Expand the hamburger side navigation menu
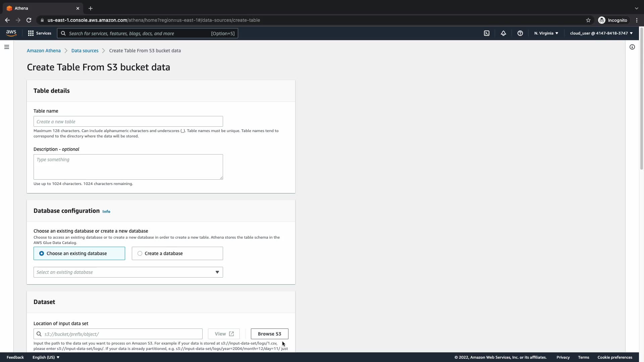 click(x=7, y=47)
